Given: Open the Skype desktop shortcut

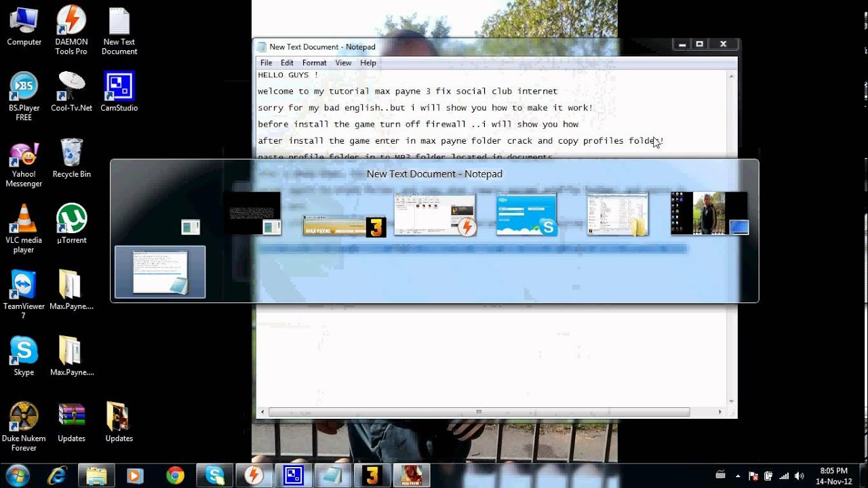Looking at the screenshot, I should click(24, 356).
